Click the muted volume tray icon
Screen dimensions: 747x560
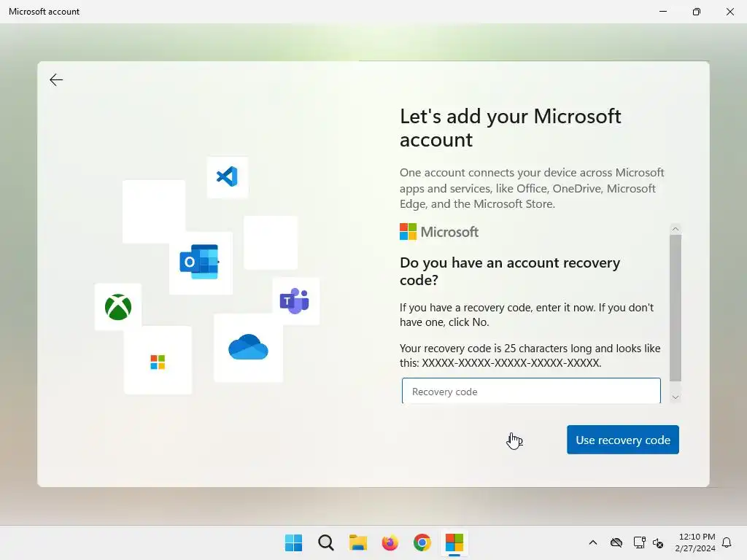(x=658, y=542)
